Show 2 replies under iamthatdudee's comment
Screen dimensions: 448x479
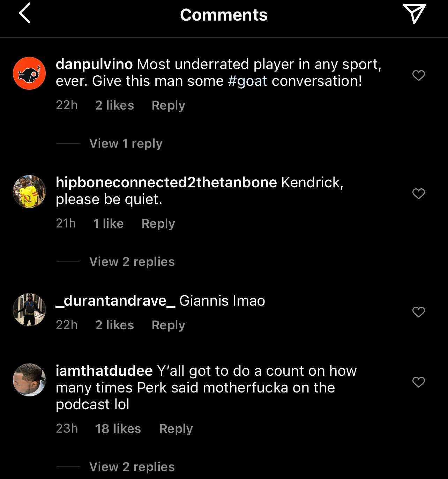tap(132, 466)
